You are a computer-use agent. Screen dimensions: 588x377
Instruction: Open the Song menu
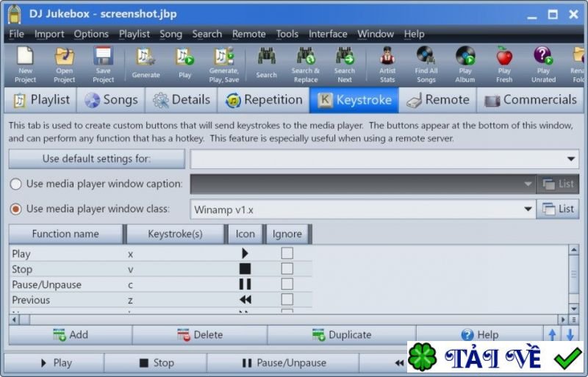click(x=171, y=34)
